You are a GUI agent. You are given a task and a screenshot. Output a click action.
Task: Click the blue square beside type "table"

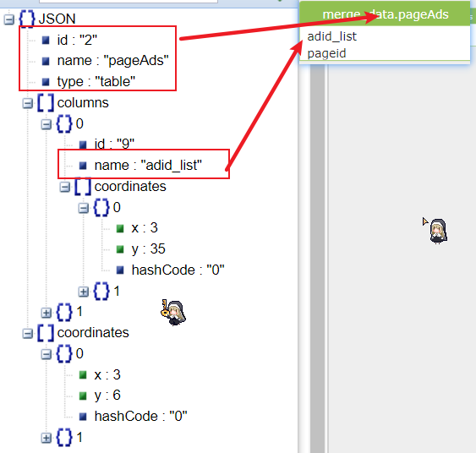46,82
